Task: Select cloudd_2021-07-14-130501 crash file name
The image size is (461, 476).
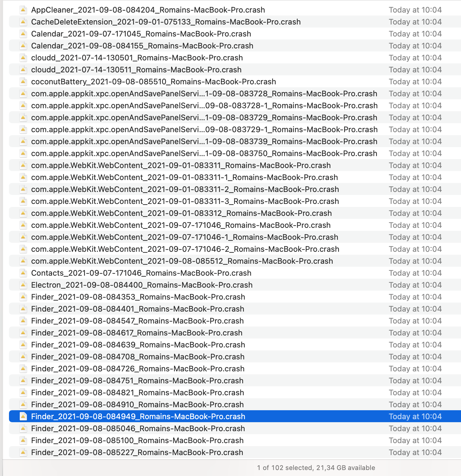Action: point(137,58)
